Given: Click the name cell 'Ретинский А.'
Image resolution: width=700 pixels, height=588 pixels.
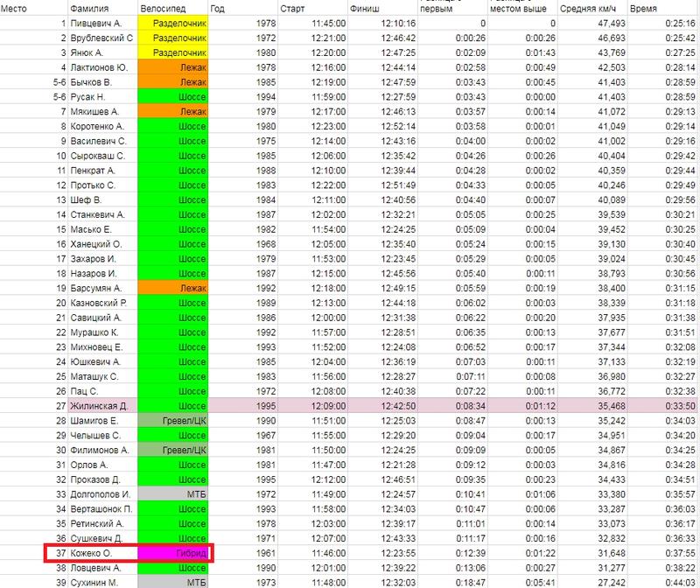Looking at the screenshot, I should tap(103, 524).
